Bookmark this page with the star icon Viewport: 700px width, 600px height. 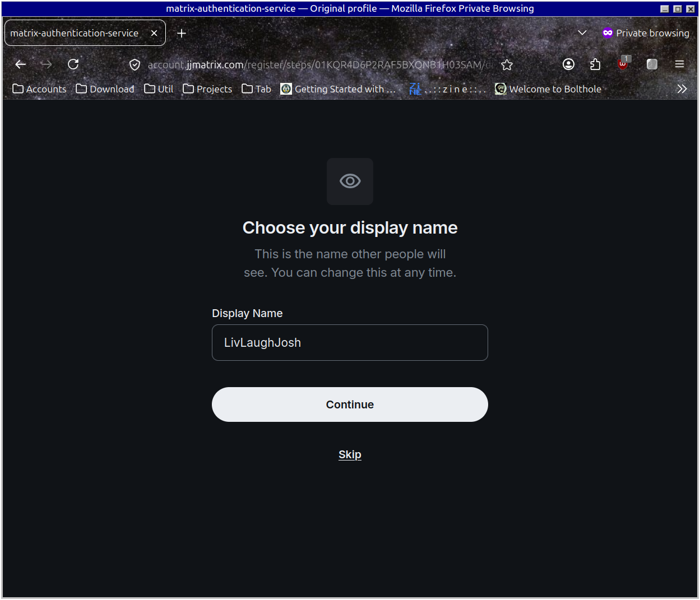(x=507, y=65)
